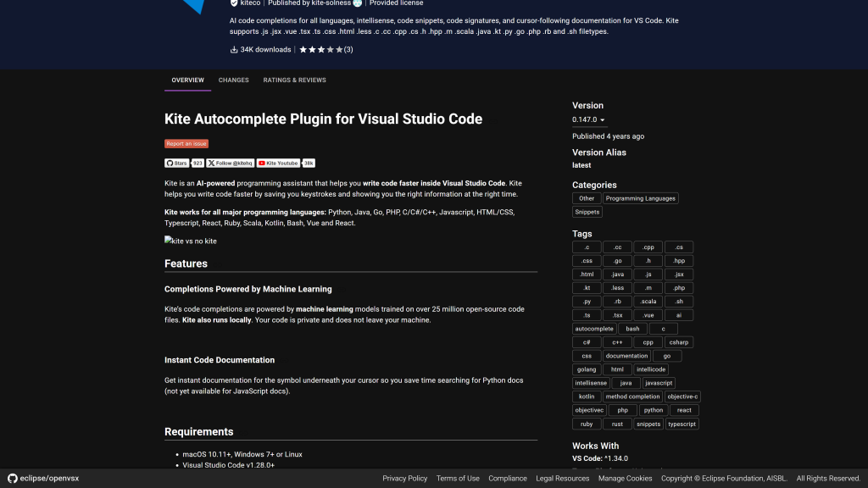Open the Overview tab

click(x=187, y=80)
